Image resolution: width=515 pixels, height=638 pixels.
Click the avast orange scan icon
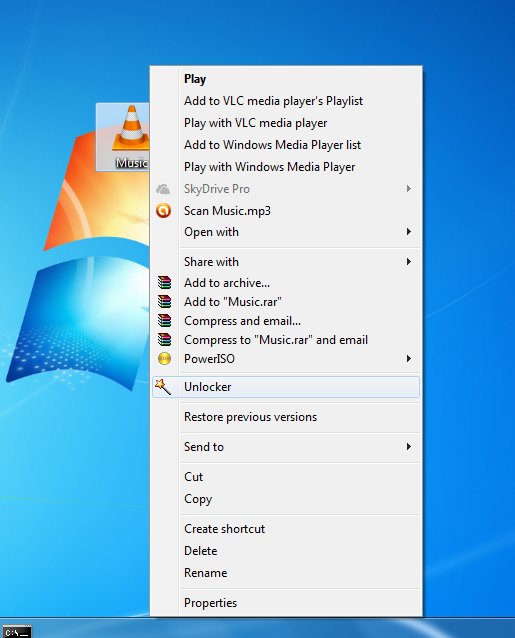click(164, 210)
